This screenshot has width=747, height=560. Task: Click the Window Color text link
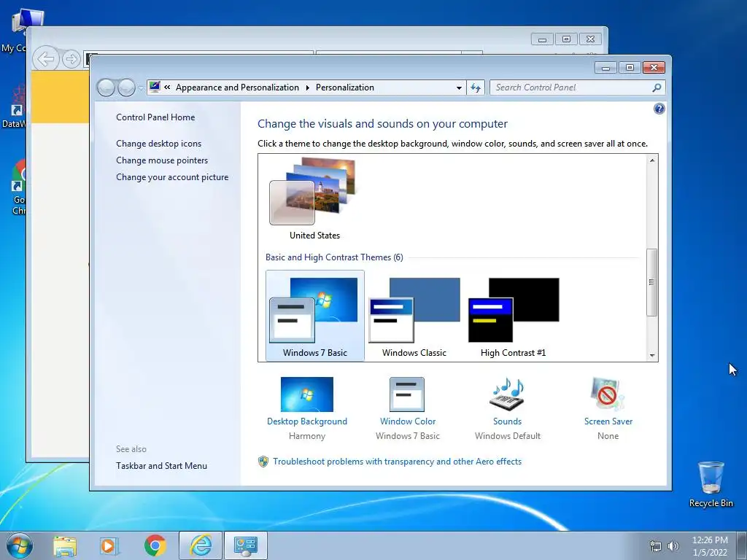tap(408, 421)
